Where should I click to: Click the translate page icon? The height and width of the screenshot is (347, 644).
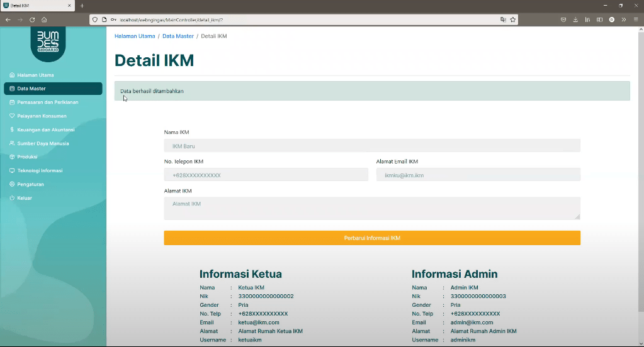[503, 19]
